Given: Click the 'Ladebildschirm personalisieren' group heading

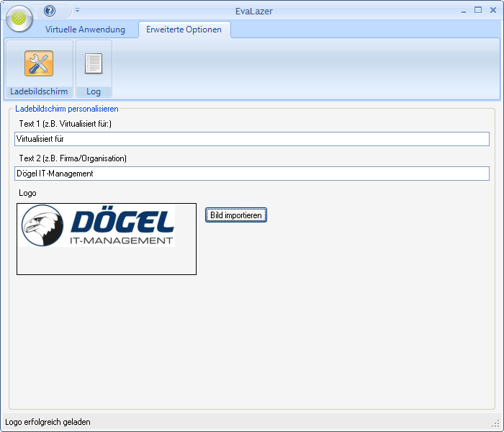Looking at the screenshot, I should (x=67, y=109).
